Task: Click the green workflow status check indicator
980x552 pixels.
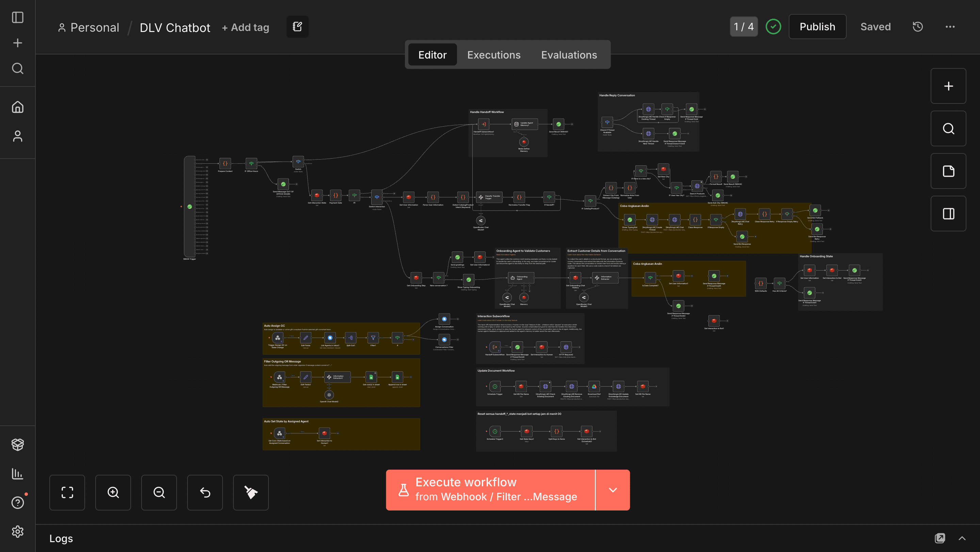Action: [x=773, y=27]
